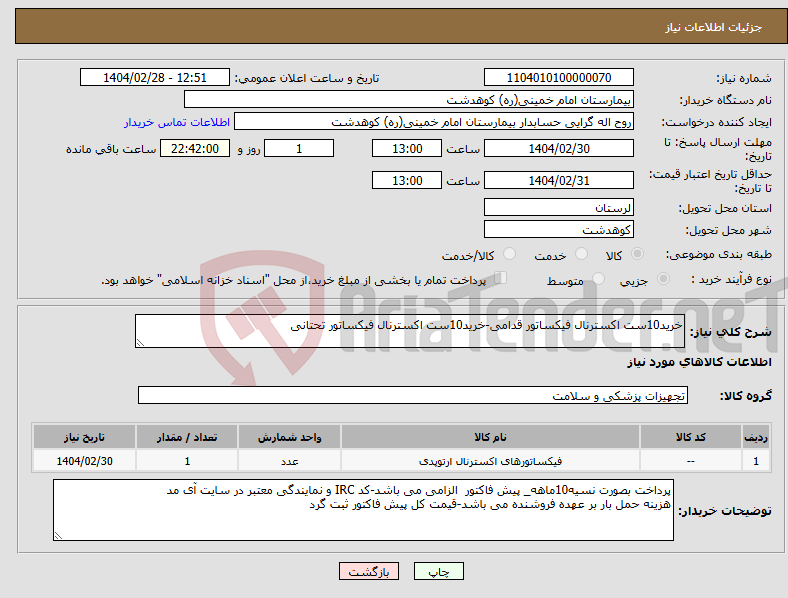Open اطلاعات تماس خریدار link

177,122
